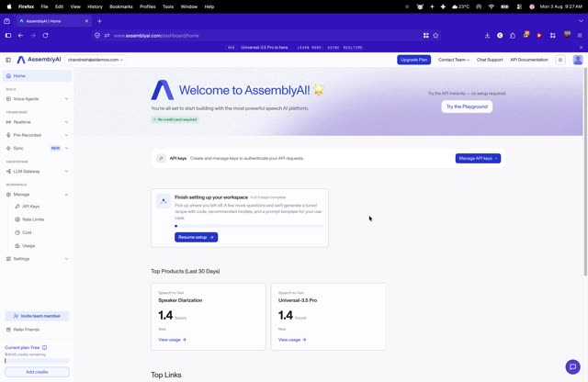Click Invite team member button

pos(37,316)
